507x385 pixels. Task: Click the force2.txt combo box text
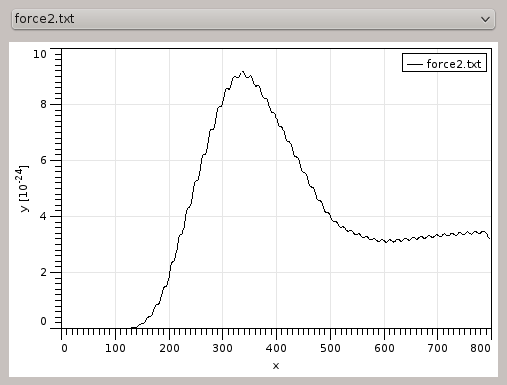tap(44, 19)
